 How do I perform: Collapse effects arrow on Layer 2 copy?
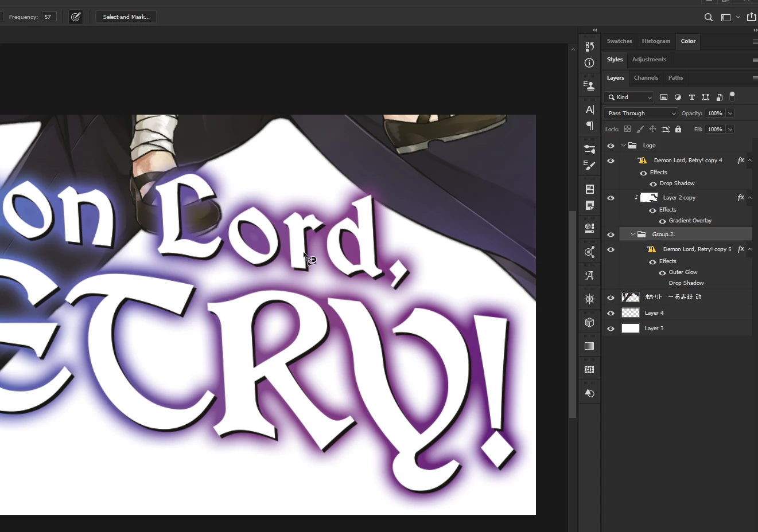pyautogui.click(x=750, y=198)
